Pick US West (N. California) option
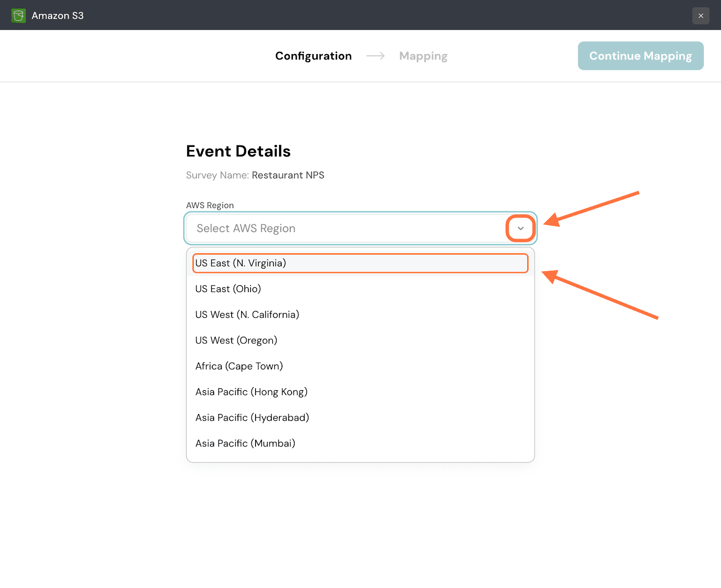This screenshot has height=588, width=721. coord(247,315)
